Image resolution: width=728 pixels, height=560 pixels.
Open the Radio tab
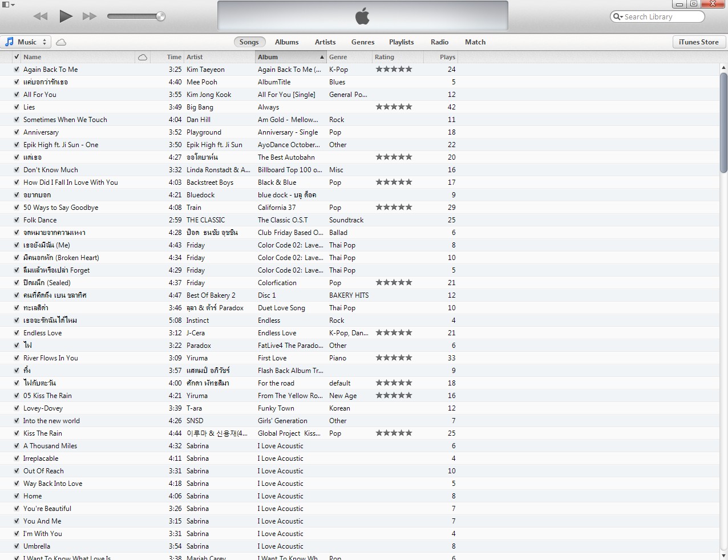pyautogui.click(x=439, y=42)
